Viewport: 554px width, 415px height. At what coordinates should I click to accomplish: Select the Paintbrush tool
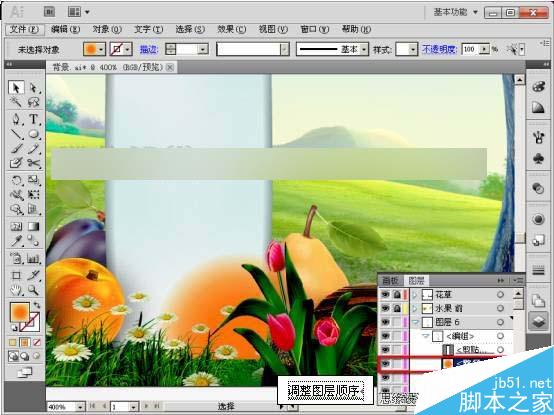click(16, 149)
